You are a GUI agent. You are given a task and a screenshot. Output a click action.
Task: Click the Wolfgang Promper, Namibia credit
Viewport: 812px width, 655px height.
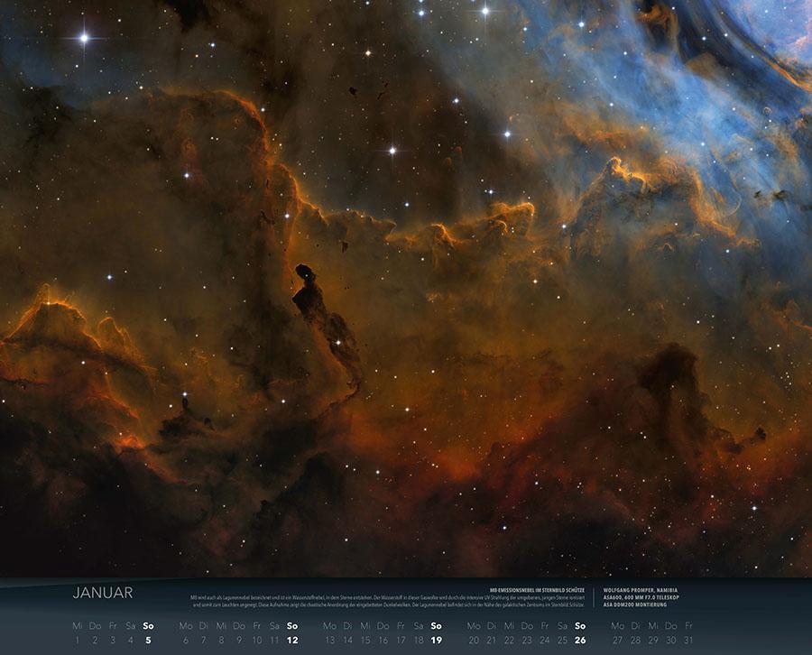point(642,590)
